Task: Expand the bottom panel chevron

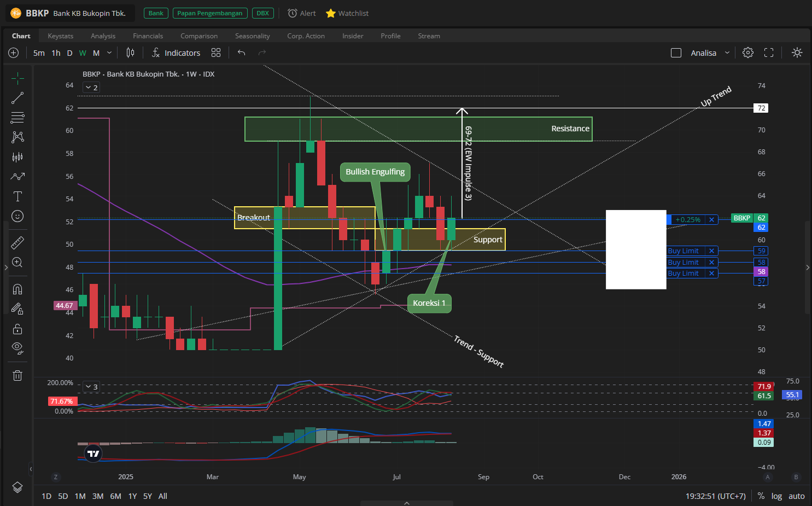Action: [x=407, y=503]
